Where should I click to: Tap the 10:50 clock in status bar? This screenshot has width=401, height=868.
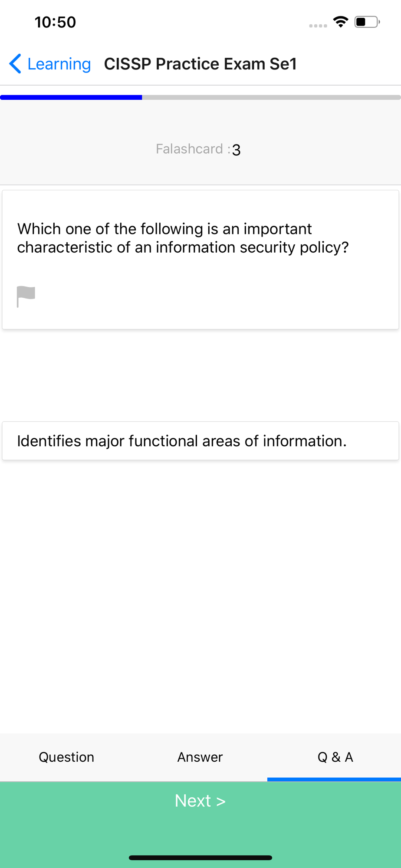click(55, 22)
